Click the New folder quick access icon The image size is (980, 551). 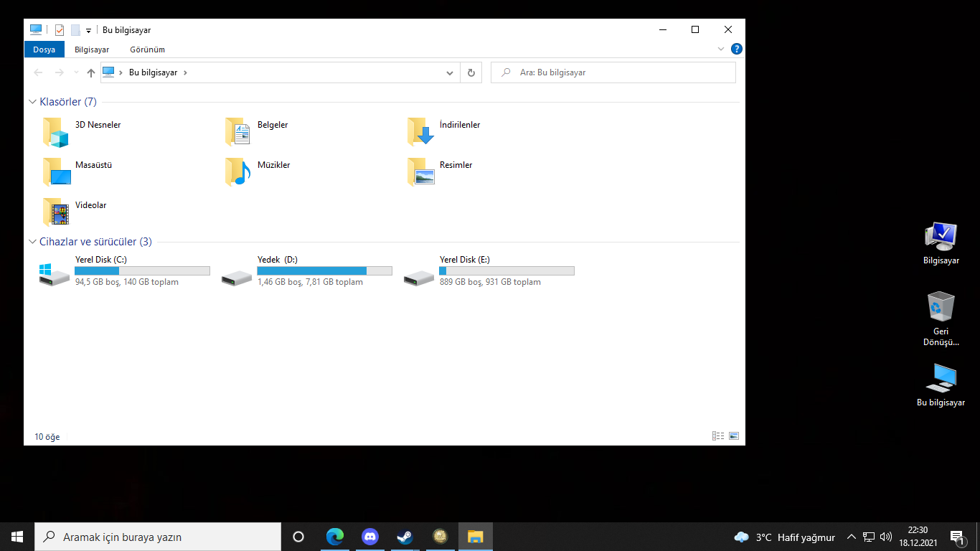75,30
